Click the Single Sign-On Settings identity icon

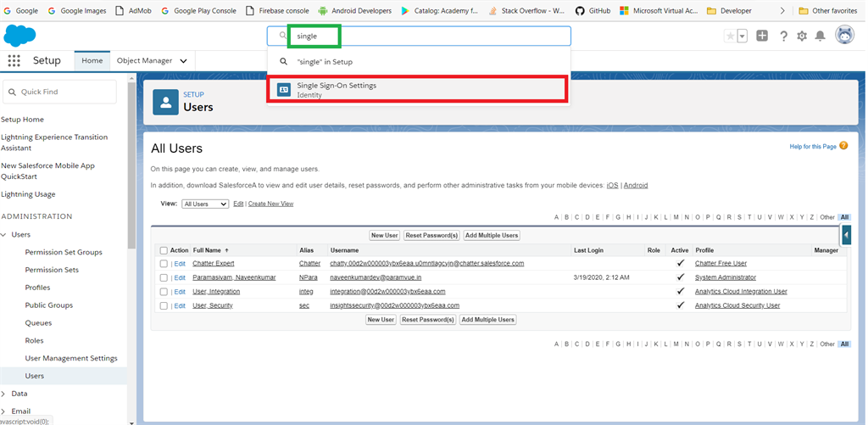click(x=283, y=90)
